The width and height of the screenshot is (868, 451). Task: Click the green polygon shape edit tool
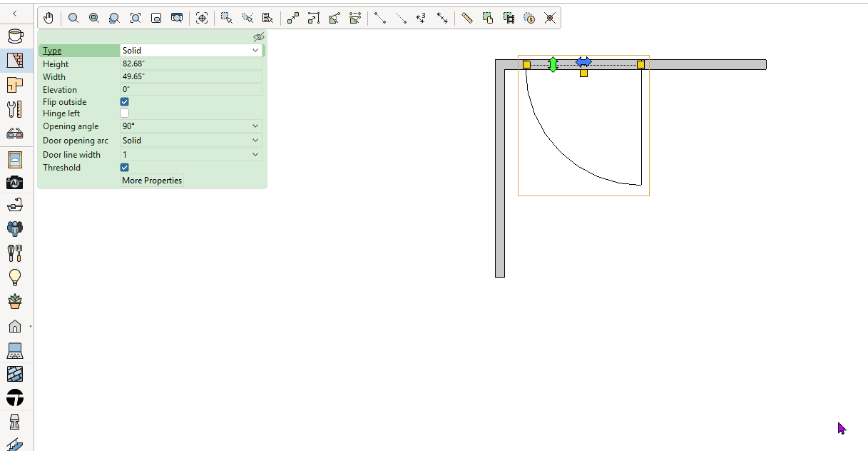point(334,18)
